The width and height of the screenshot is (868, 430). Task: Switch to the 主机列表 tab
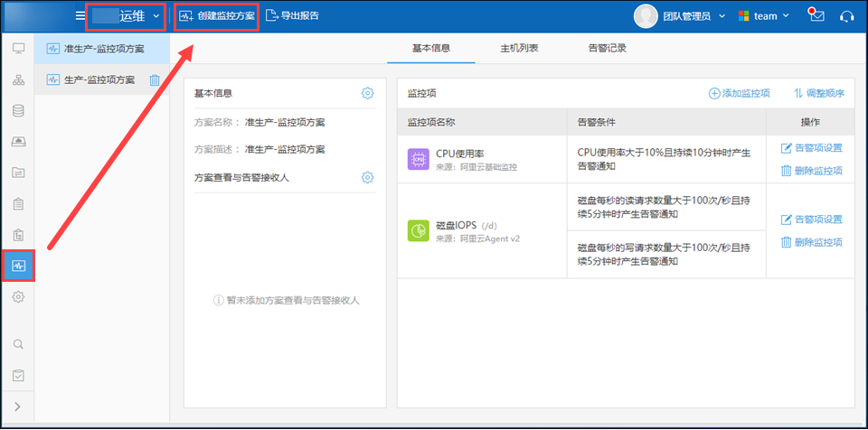(x=519, y=48)
